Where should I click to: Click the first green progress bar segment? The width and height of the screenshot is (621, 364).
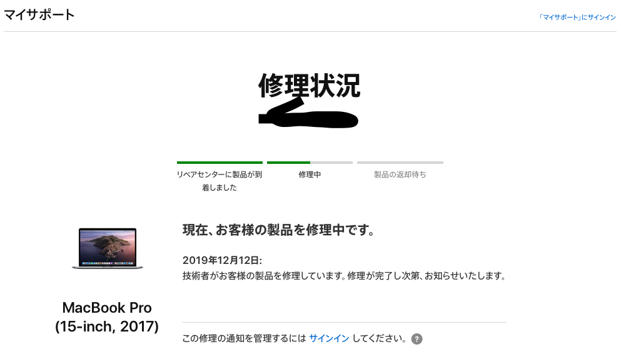tap(220, 163)
